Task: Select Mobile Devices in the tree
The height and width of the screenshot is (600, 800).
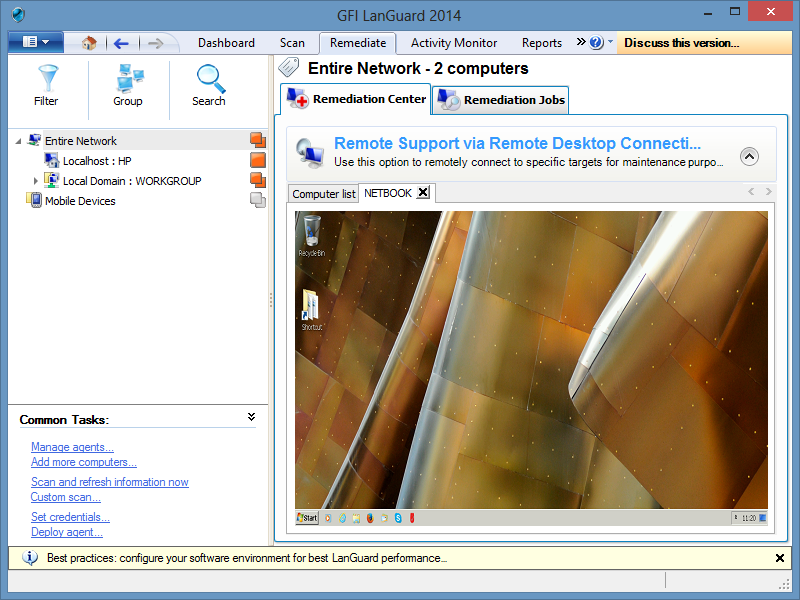Action: (80, 201)
